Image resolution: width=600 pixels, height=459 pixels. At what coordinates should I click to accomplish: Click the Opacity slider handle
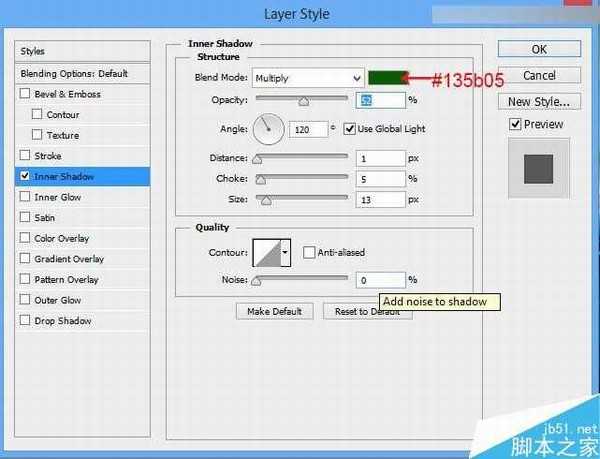(x=304, y=100)
